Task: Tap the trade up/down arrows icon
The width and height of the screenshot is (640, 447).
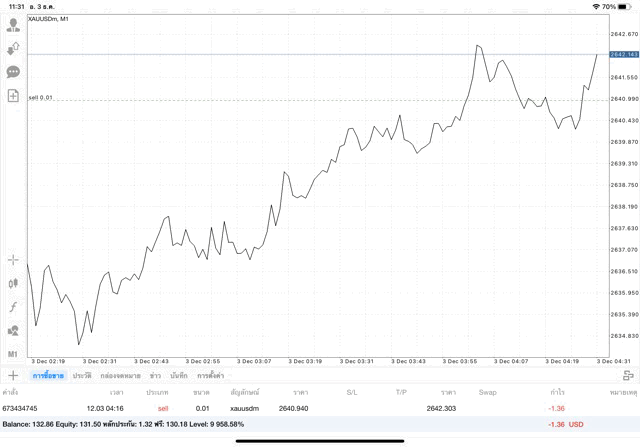Action: 13,49
